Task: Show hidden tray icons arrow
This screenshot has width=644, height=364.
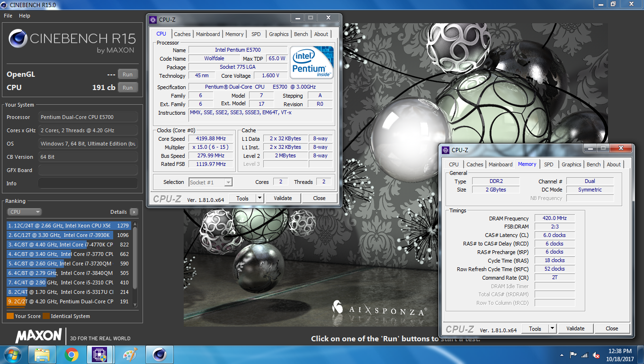Action: pyautogui.click(x=563, y=355)
